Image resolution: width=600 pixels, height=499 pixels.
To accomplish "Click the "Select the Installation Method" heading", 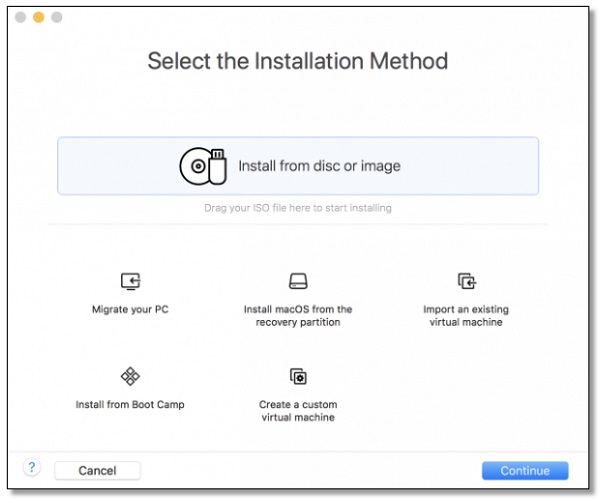I will [x=298, y=61].
